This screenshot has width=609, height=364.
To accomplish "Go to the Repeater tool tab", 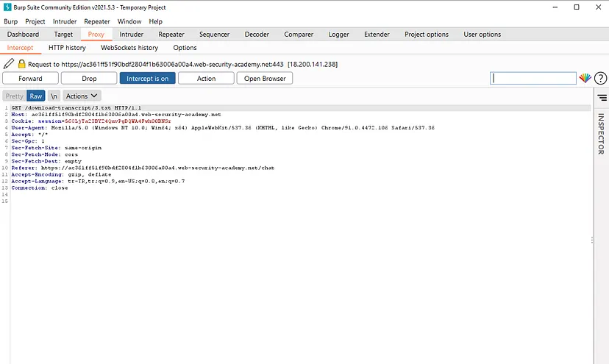I will [171, 34].
